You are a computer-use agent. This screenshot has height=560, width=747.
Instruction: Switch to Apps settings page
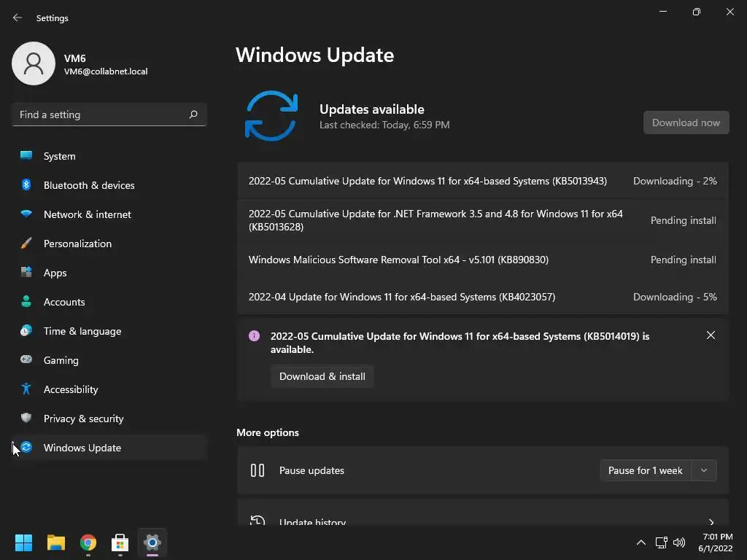pyautogui.click(x=109, y=273)
